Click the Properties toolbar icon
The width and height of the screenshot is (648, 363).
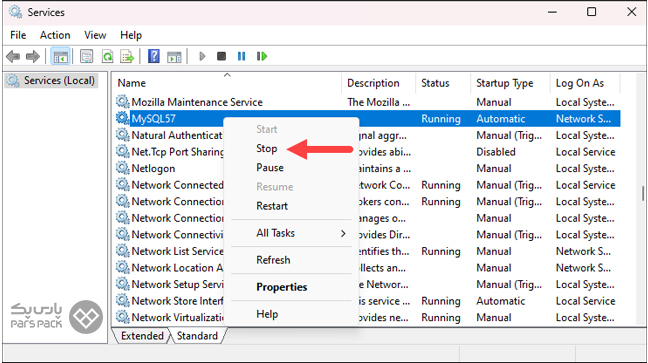(86, 56)
